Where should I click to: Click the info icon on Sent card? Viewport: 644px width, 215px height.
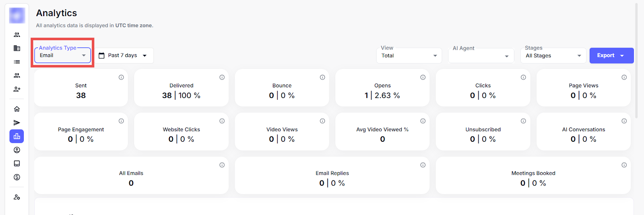[121, 77]
